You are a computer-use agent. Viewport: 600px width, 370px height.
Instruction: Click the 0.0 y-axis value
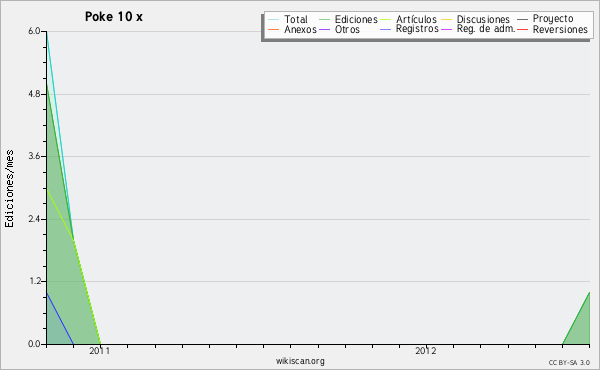pyautogui.click(x=34, y=344)
